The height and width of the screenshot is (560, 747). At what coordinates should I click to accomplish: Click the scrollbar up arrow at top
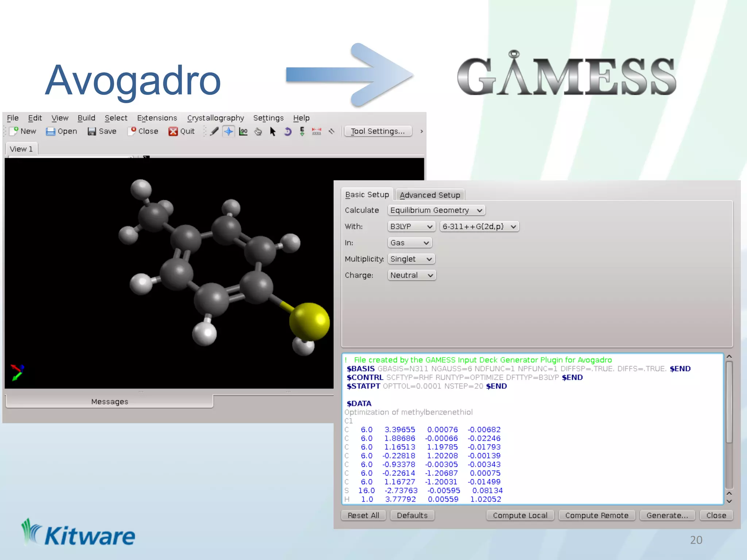[729, 357]
